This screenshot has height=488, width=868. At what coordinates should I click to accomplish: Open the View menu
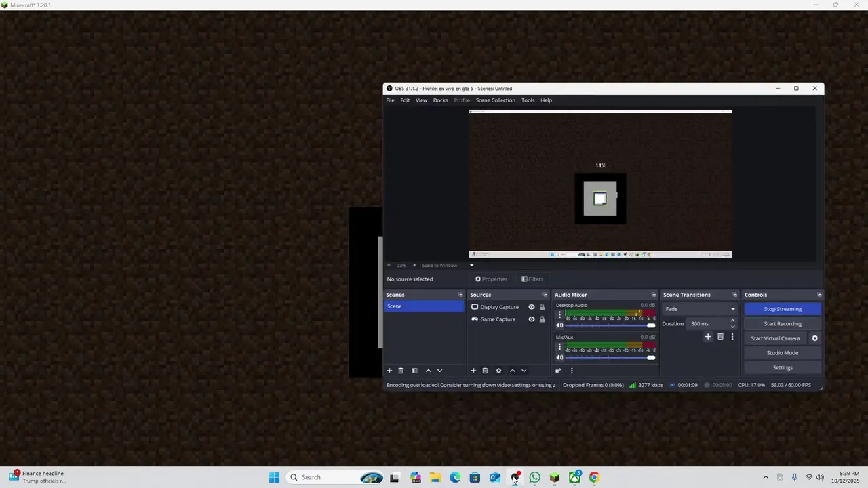[421, 100]
